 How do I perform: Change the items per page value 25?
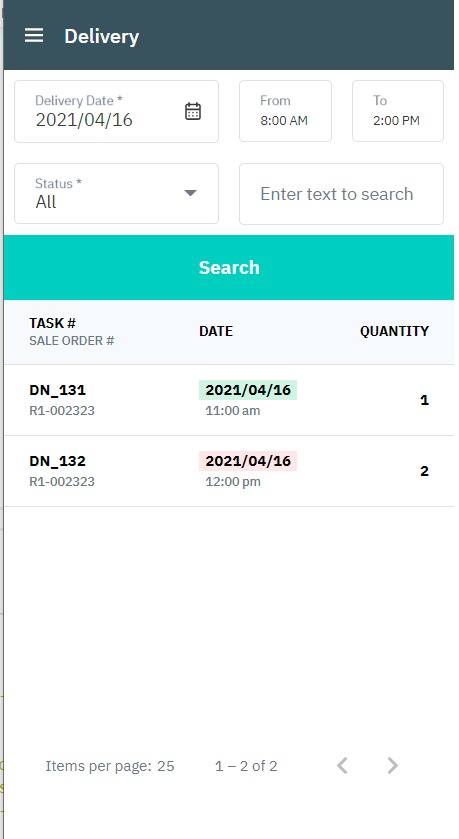[166, 766]
